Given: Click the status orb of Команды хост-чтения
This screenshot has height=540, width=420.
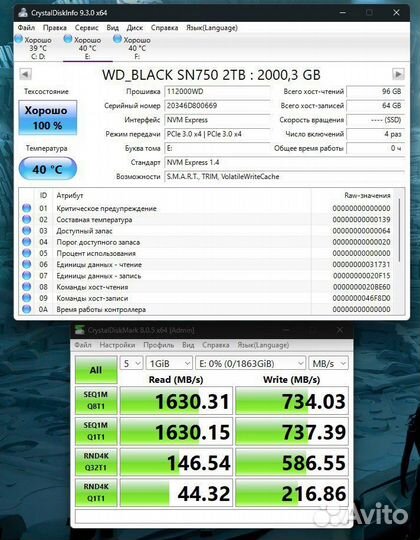Looking at the screenshot, I should (x=27, y=287).
